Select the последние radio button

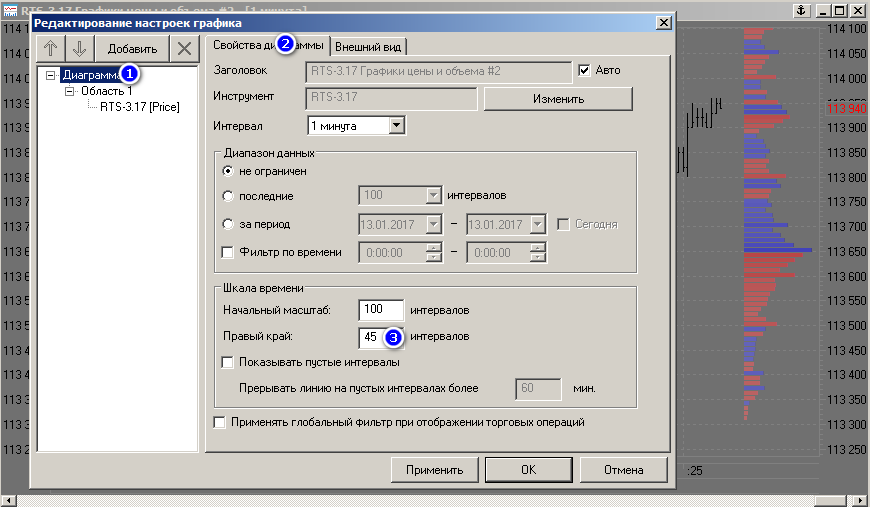228,197
